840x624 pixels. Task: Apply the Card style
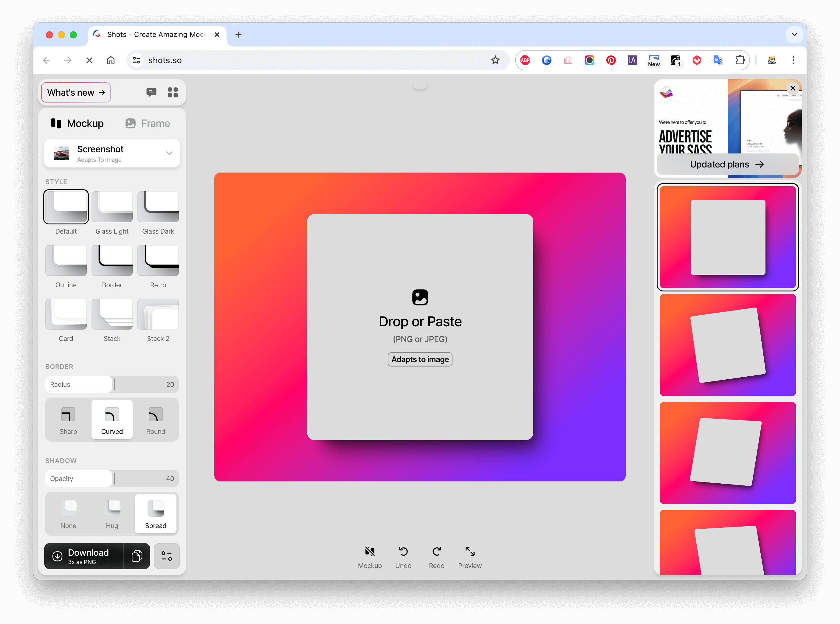click(x=66, y=314)
